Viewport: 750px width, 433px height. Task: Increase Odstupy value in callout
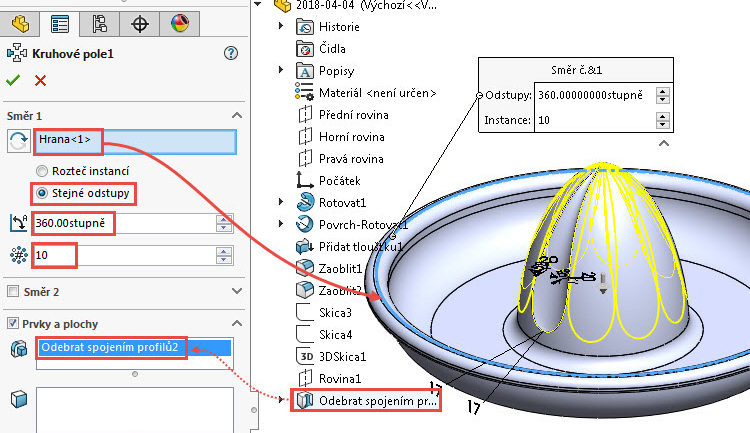662,91
